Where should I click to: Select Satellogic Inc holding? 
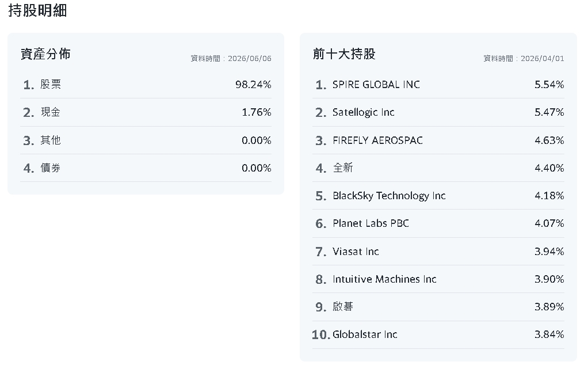[x=438, y=112]
